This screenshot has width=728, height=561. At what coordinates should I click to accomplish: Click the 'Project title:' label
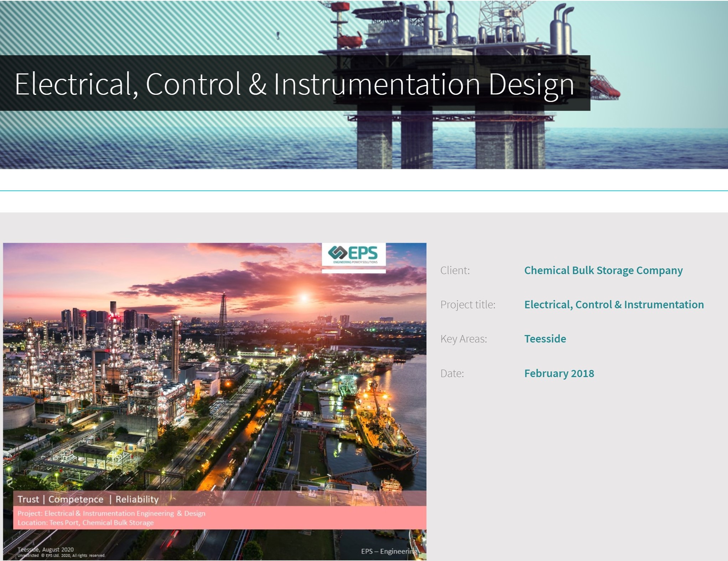pos(468,305)
